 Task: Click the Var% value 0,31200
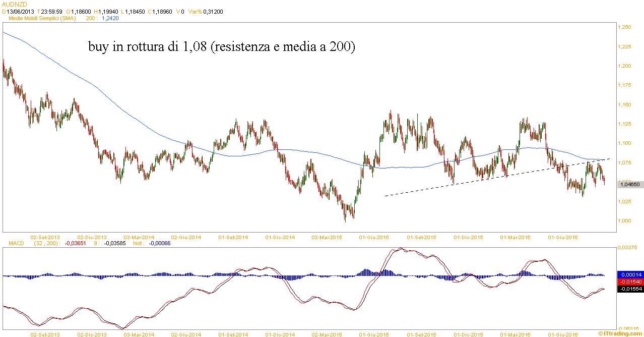[213, 11]
